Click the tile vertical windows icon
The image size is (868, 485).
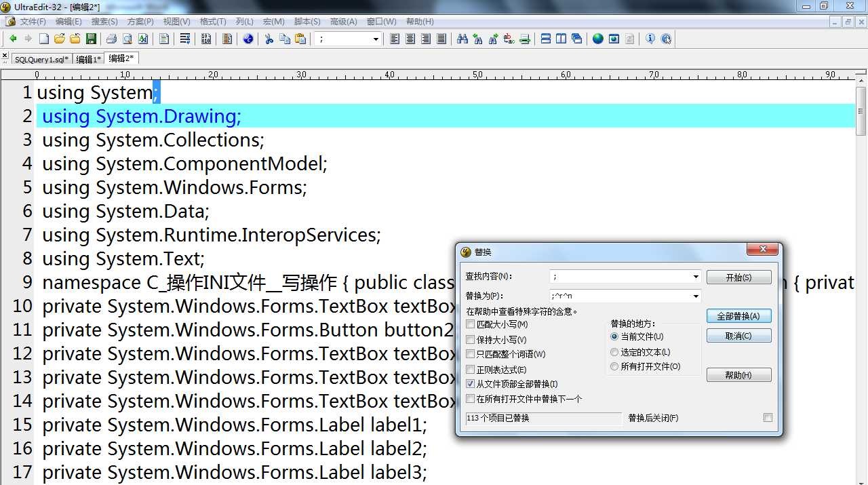click(x=561, y=39)
